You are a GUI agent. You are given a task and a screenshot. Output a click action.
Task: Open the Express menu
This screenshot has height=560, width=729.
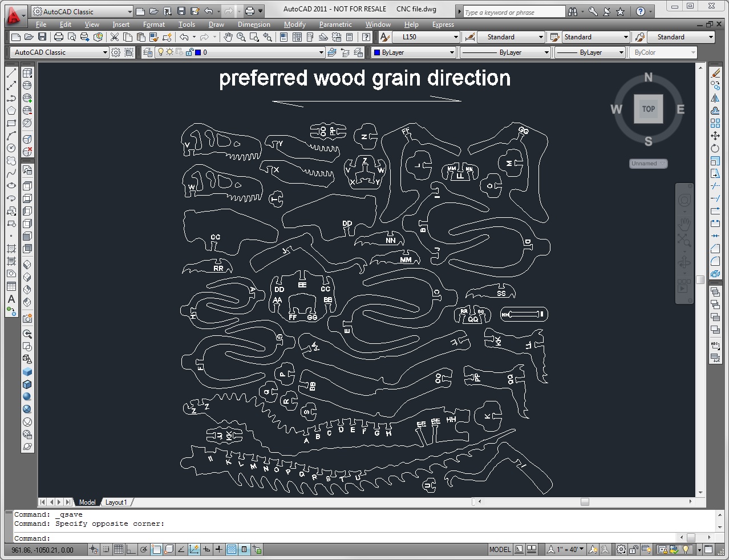pyautogui.click(x=443, y=25)
